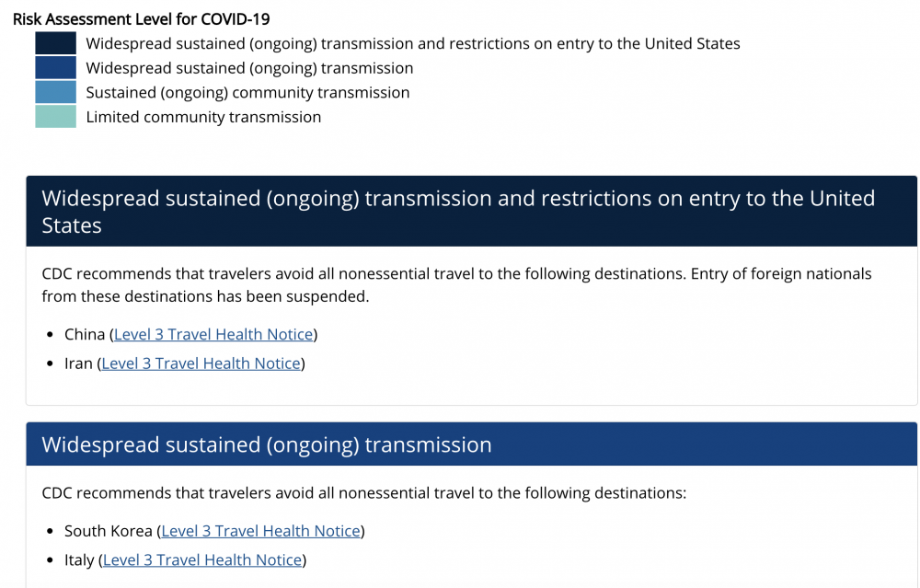Open South Korea's Level 3 Travel Health Notice
Screen dimensions: 920x588
click(x=260, y=531)
